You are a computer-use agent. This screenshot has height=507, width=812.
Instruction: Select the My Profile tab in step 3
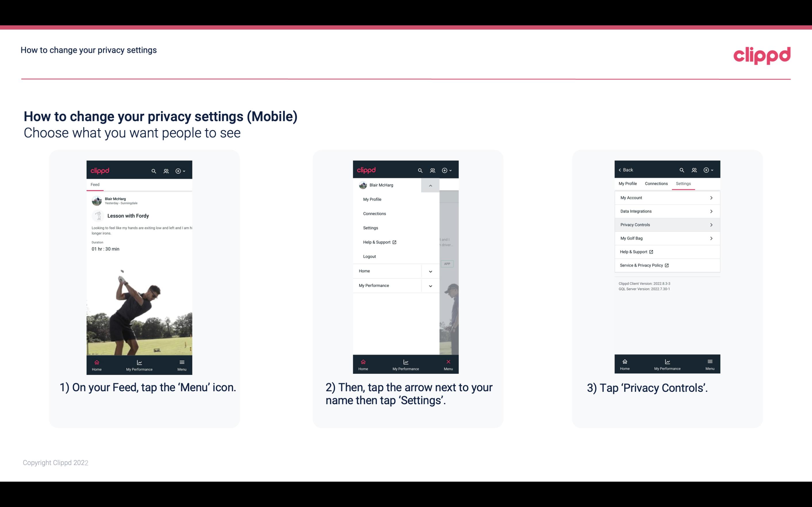pyautogui.click(x=628, y=183)
